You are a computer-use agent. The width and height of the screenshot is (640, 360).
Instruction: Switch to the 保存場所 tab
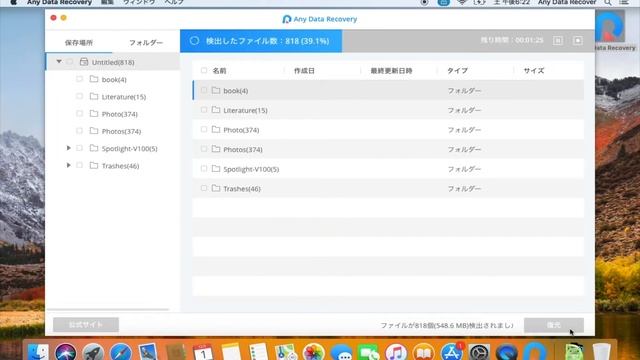point(79,42)
